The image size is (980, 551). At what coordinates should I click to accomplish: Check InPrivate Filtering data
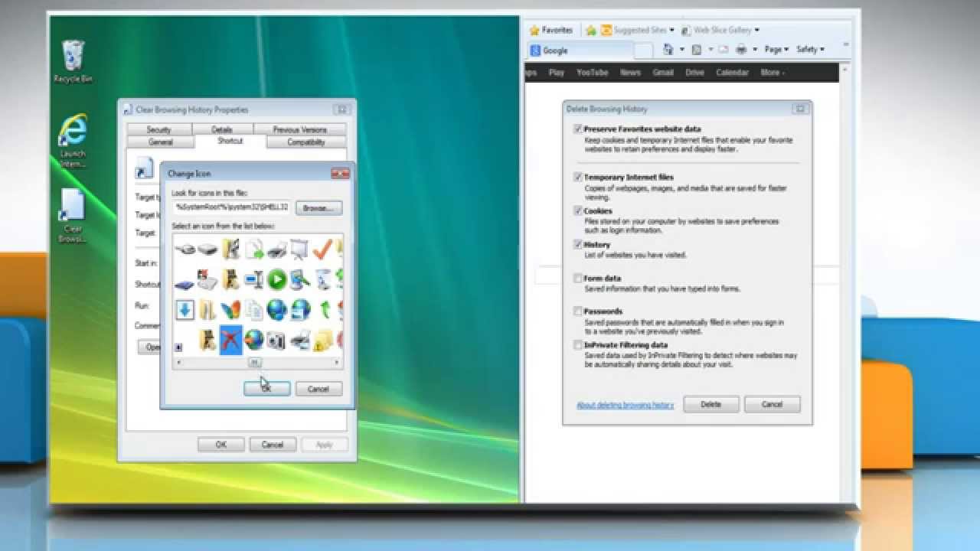pos(579,345)
